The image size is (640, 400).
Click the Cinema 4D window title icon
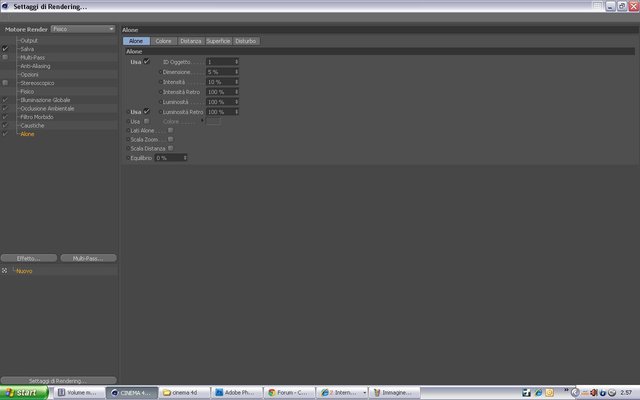pos(5,6)
